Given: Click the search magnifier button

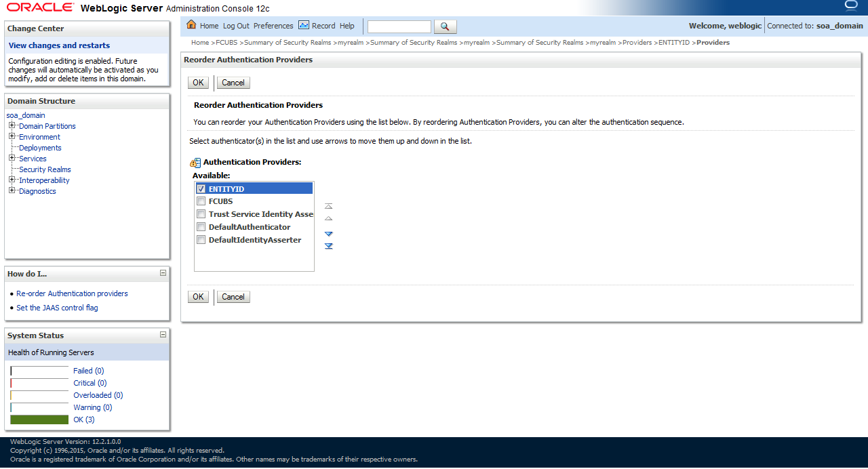Looking at the screenshot, I should (x=445, y=26).
